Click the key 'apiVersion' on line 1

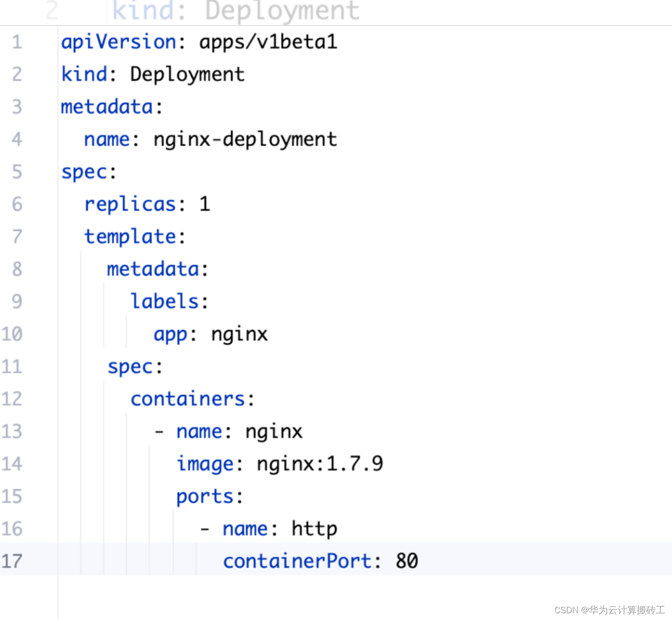click(x=119, y=42)
